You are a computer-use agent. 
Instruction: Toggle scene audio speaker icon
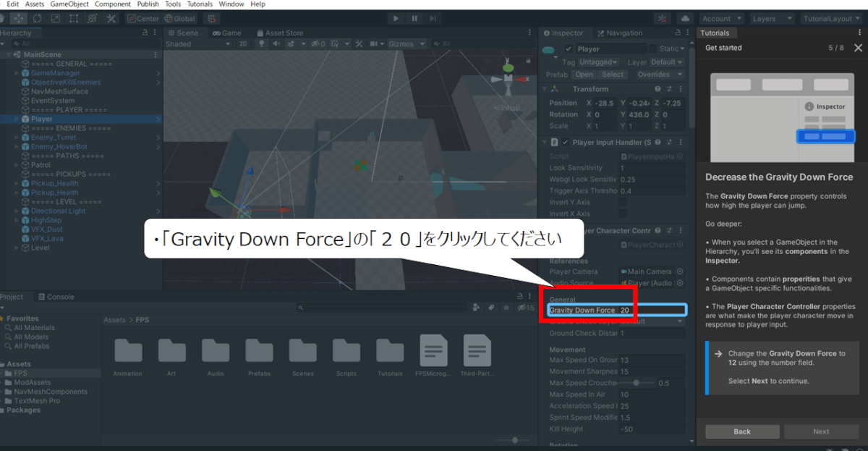point(276,44)
